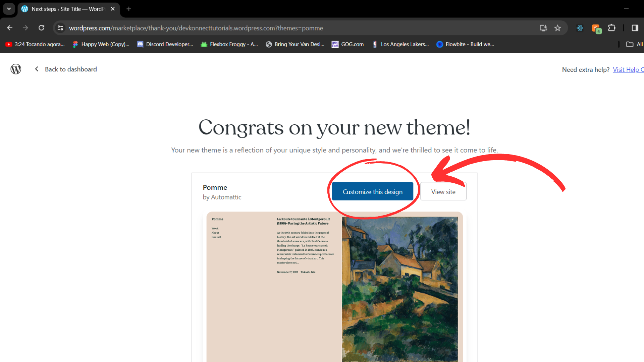Click the Pomme theme preview thumbnail
This screenshot has width=644, height=362.
334,287
